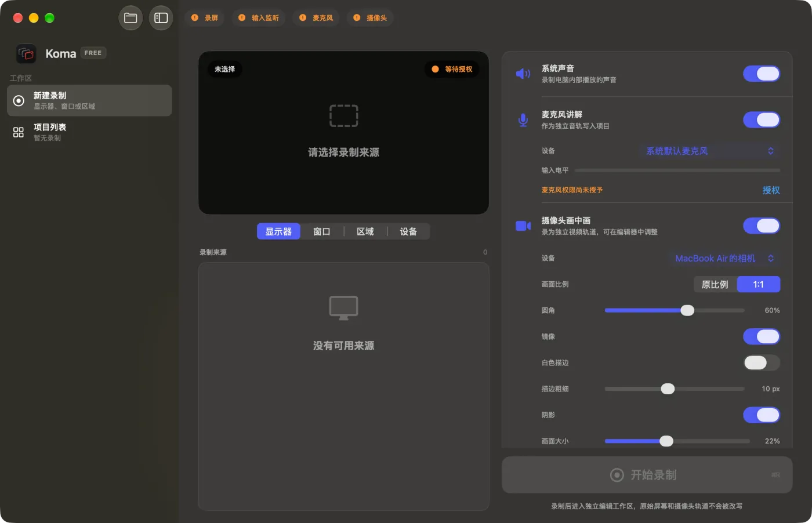The height and width of the screenshot is (523, 812).
Task: Open 项目列表 in the sidebar
Action: pyautogui.click(x=89, y=132)
